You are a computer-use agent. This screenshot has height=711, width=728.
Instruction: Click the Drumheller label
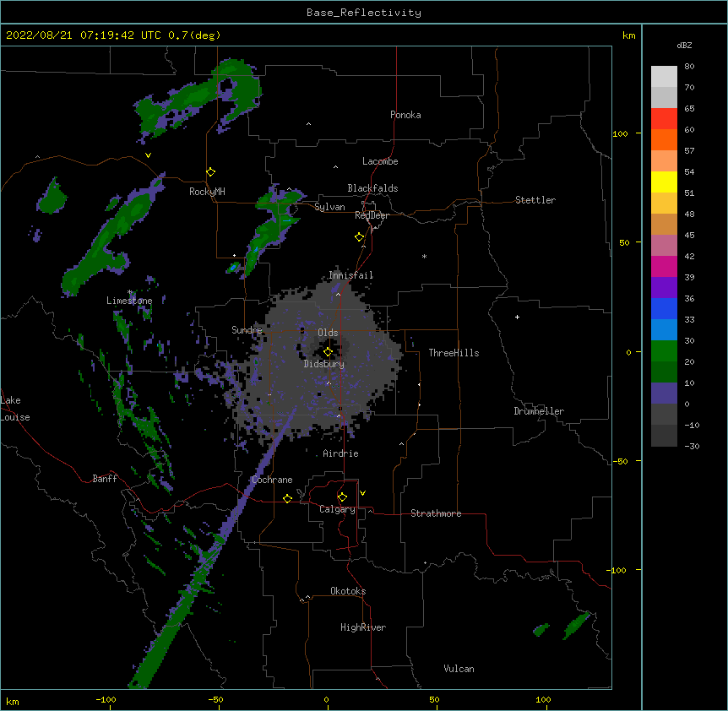click(x=539, y=411)
